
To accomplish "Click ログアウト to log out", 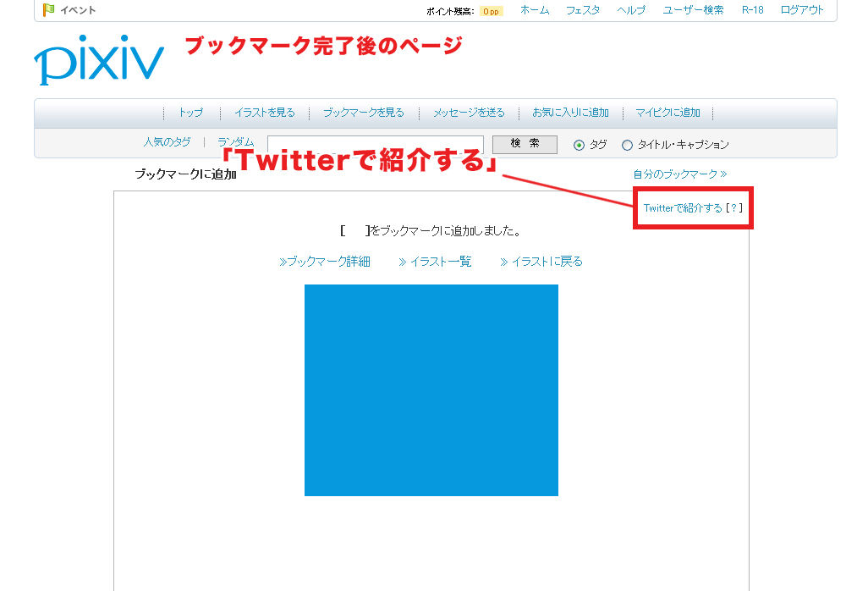I will (802, 10).
